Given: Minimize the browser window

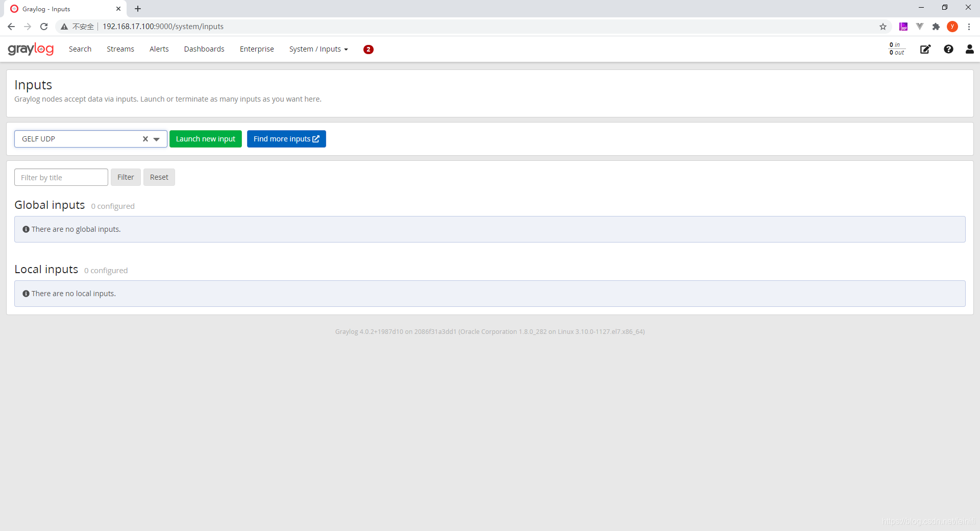Looking at the screenshot, I should pos(921,8).
